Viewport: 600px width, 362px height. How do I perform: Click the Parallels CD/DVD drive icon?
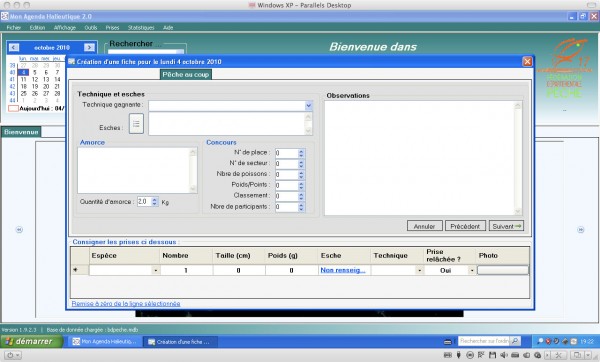[470, 355]
